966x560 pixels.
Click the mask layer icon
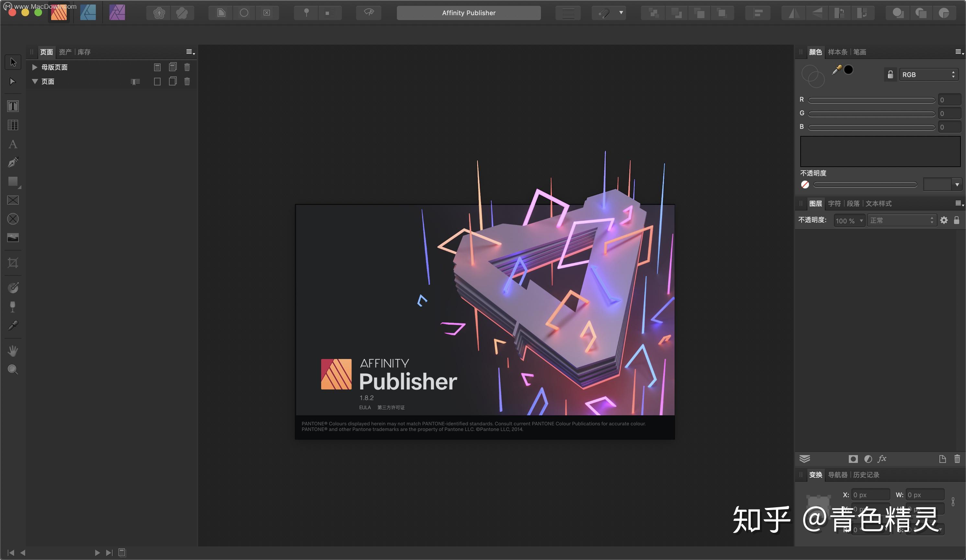pos(853,459)
